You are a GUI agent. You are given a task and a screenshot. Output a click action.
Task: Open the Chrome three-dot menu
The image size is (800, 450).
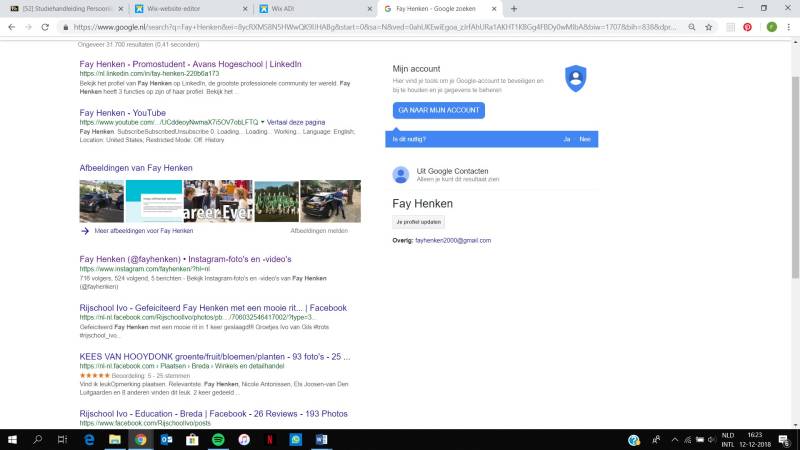click(x=788, y=27)
